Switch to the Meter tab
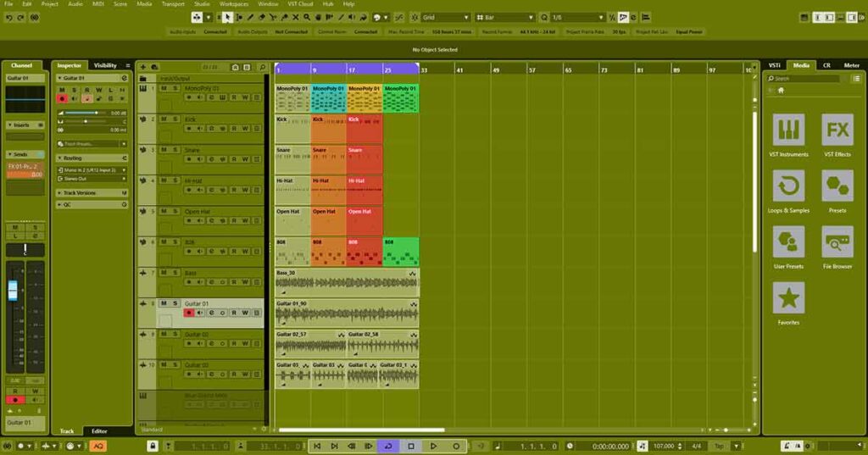868x455 pixels. click(x=851, y=65)
